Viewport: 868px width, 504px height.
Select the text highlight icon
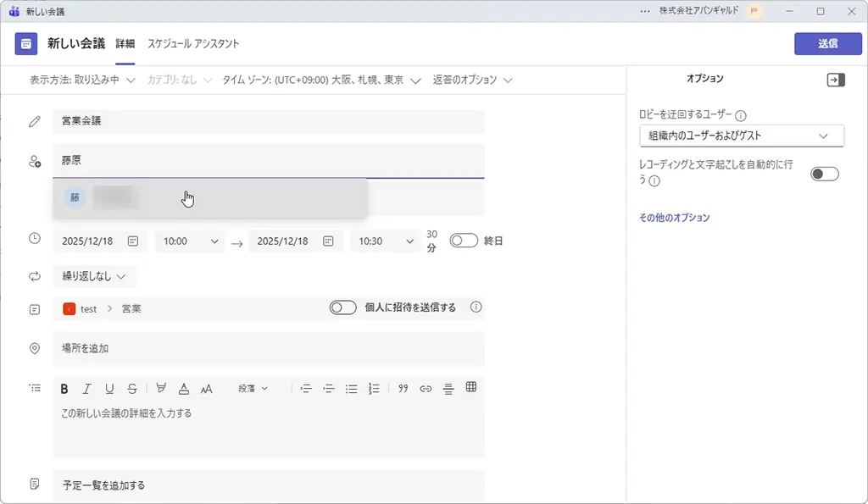[x=160, y=388]
